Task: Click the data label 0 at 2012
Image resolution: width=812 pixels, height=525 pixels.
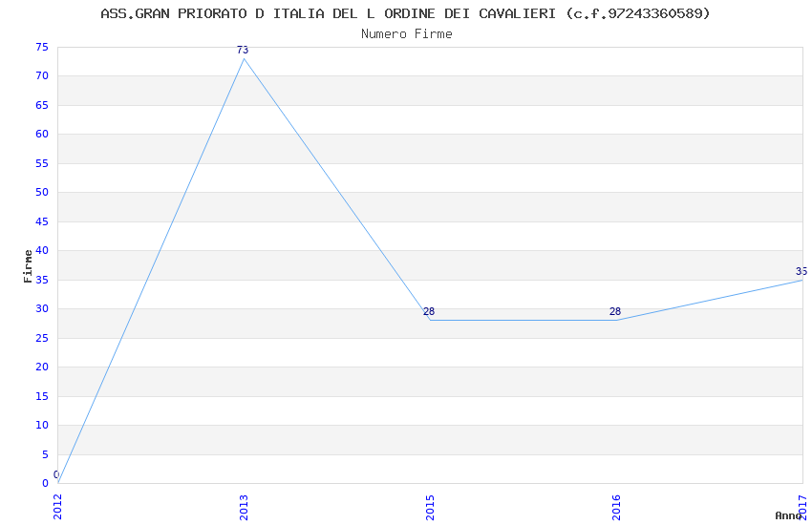Action: tap(56, 474)
